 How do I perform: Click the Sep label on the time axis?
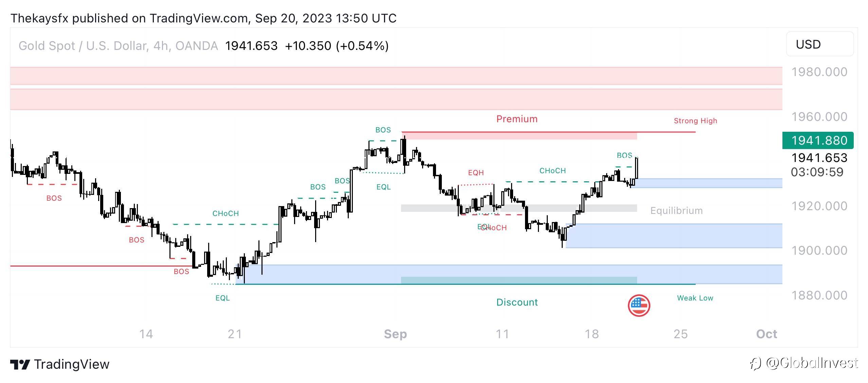[395, 334]
